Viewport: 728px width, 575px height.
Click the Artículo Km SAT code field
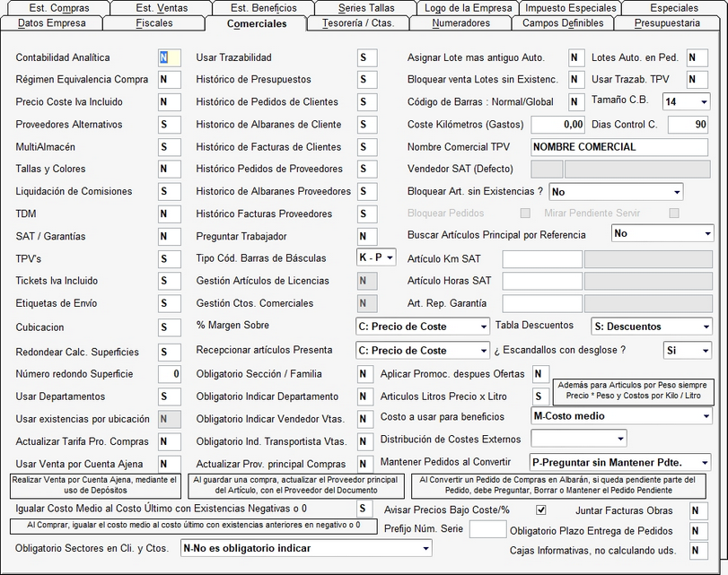(542, 259)
